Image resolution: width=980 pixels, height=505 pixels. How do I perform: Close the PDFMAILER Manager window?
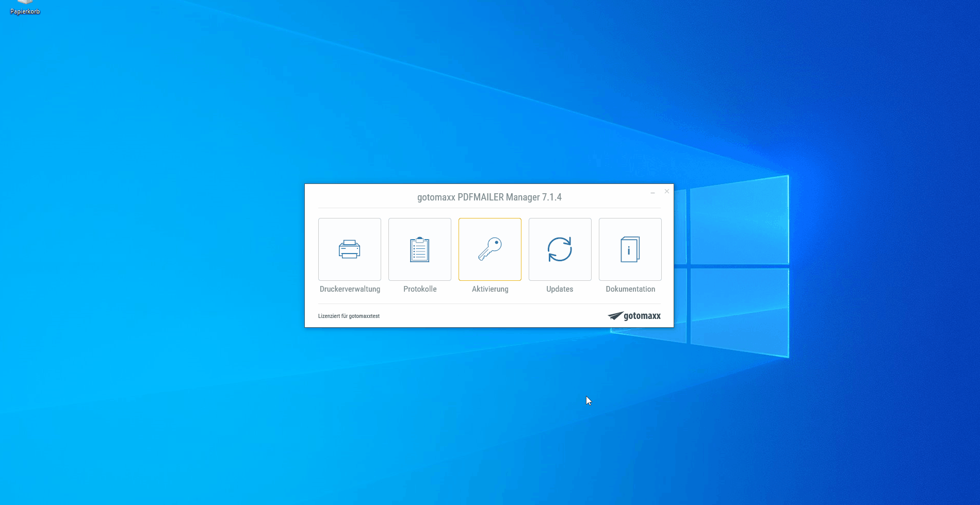(667, 191)
